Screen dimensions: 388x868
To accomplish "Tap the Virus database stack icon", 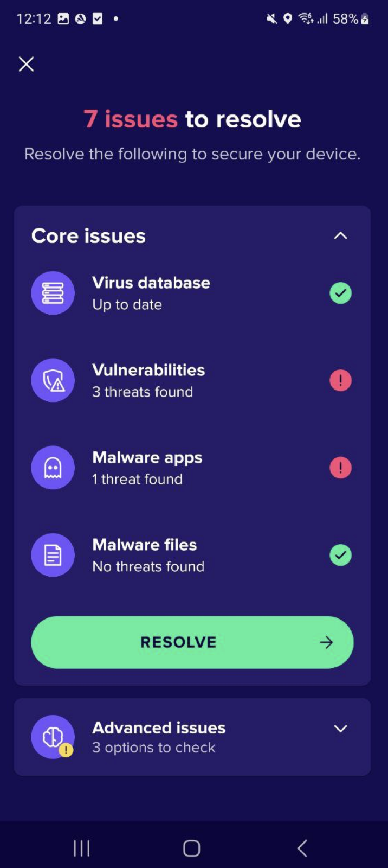I will pos(53,293).
